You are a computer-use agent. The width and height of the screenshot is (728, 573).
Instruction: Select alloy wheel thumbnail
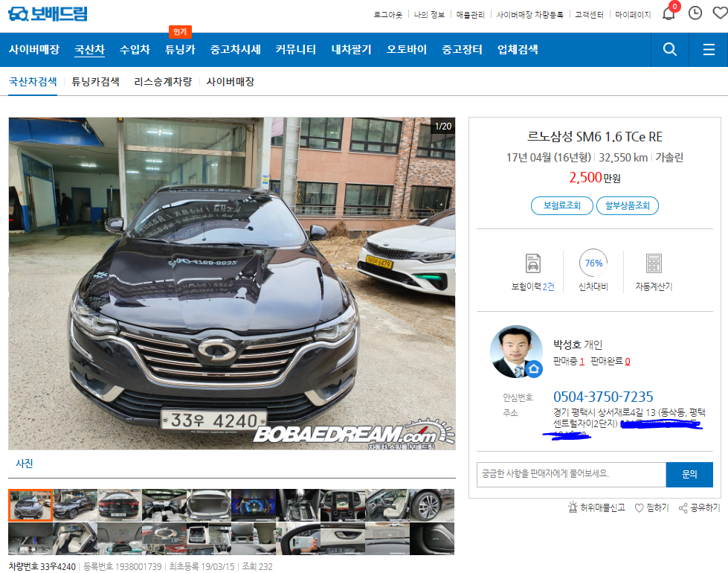tap(432, 505)
